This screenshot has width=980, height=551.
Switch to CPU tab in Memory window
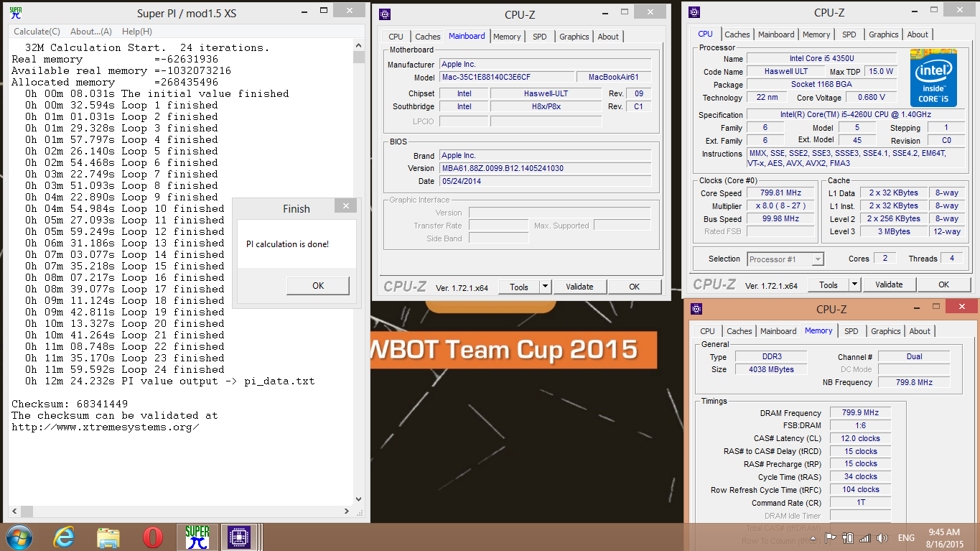point(707,331)
